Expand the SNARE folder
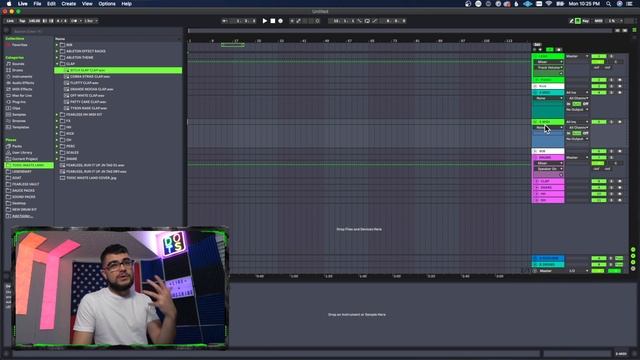Screen dimensions: 640x360 pyautogui.click(x=57, y=159)
